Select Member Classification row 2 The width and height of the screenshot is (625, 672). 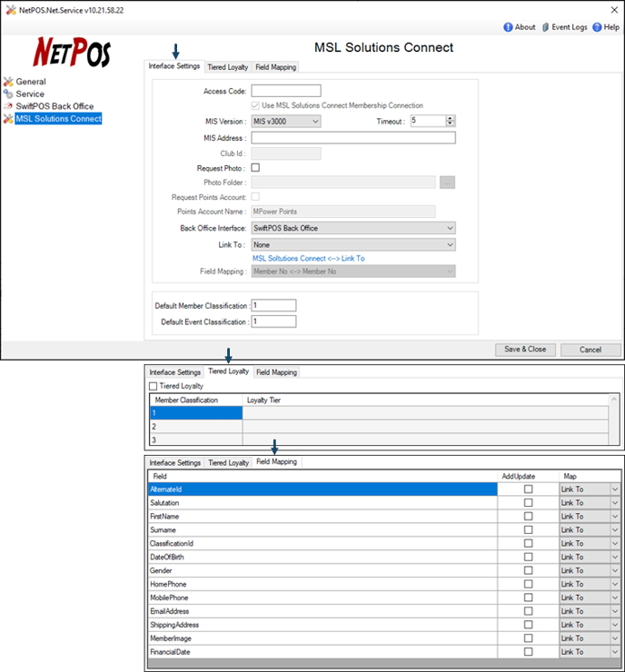pos(196,427)
